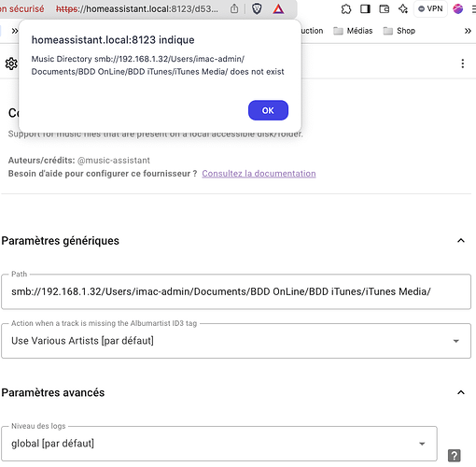This screenshot has height=467, width=476.
Task: Open the Médias bookmarks folder
Action: (x=353, y=31)
